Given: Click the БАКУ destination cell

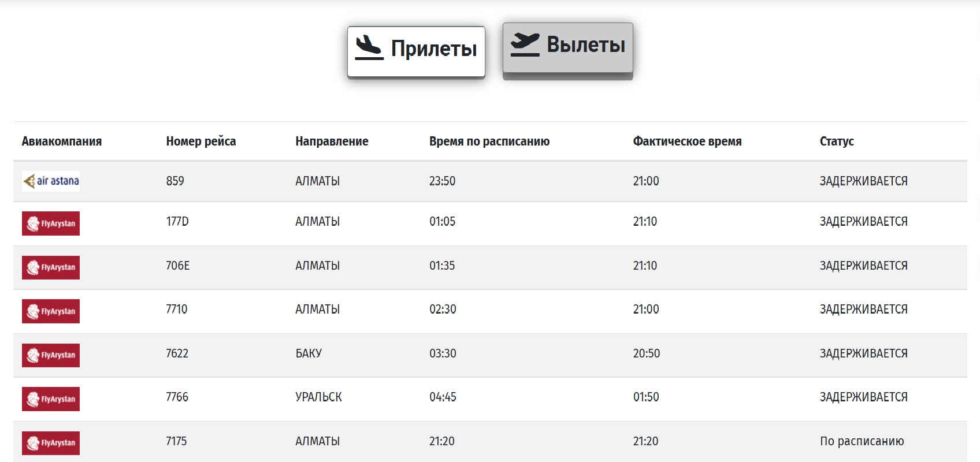Looking at the screenshot, I should [309, 353].
